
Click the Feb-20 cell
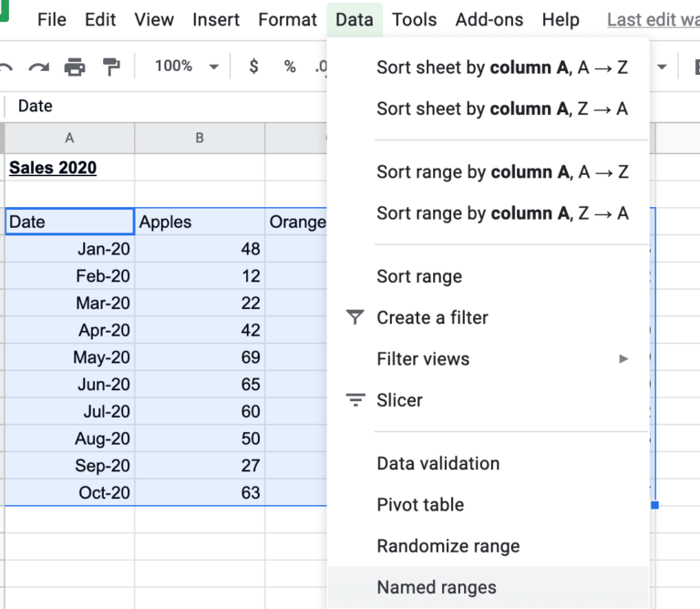(69, 276)
